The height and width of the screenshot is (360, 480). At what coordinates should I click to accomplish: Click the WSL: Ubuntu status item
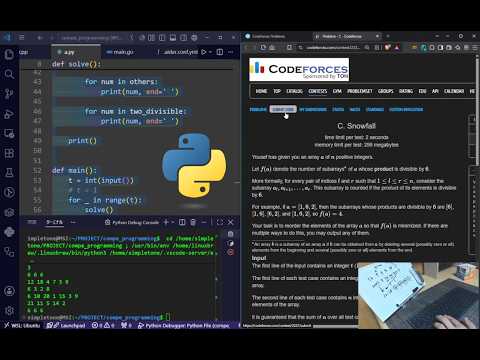click(22, 325)
